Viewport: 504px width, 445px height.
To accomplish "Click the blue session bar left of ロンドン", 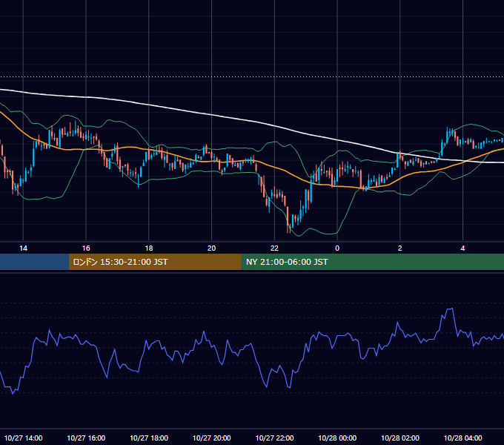I will tap(34, 262).
